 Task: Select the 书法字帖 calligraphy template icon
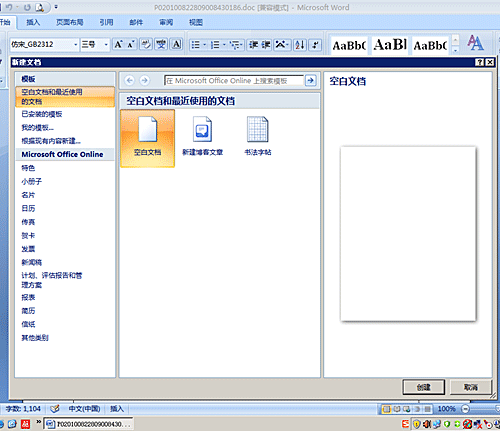pyautogui.click(x=258, y=136)
